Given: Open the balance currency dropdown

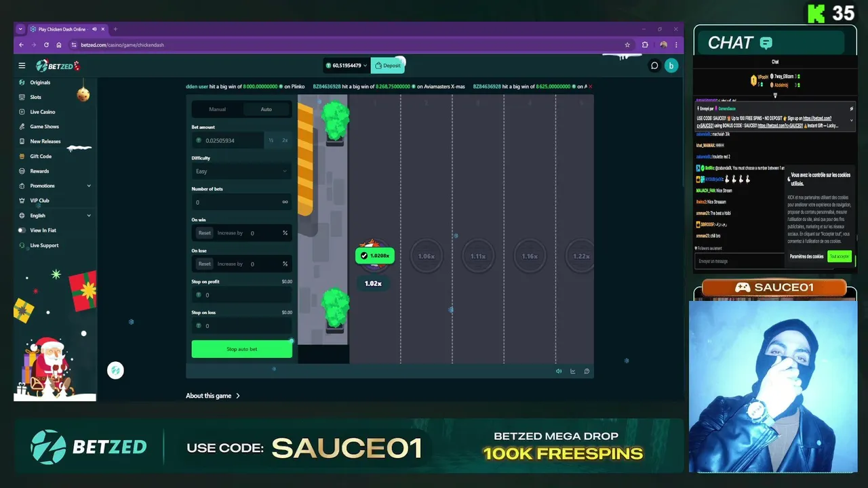Looking at the screenshot, I should pos(346,66).
